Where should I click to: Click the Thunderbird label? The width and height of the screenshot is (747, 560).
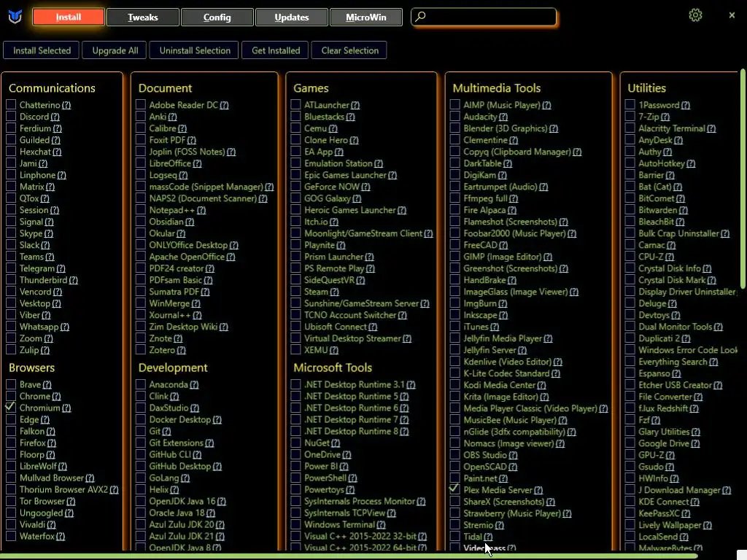(43, 281)
